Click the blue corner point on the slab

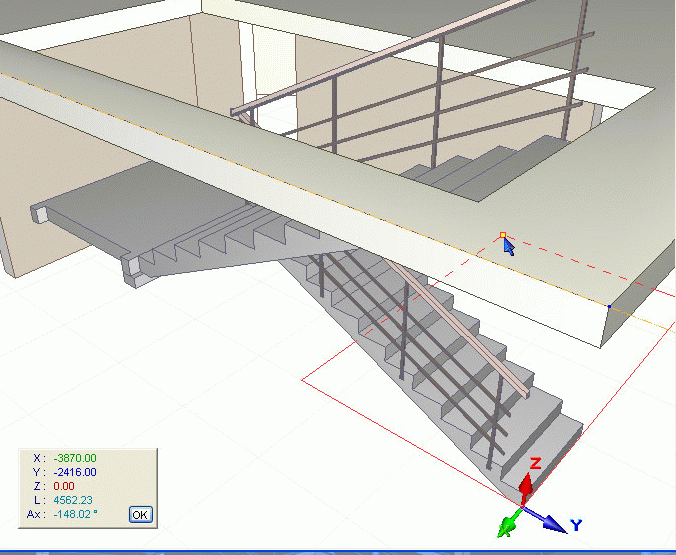click(609, 306)
